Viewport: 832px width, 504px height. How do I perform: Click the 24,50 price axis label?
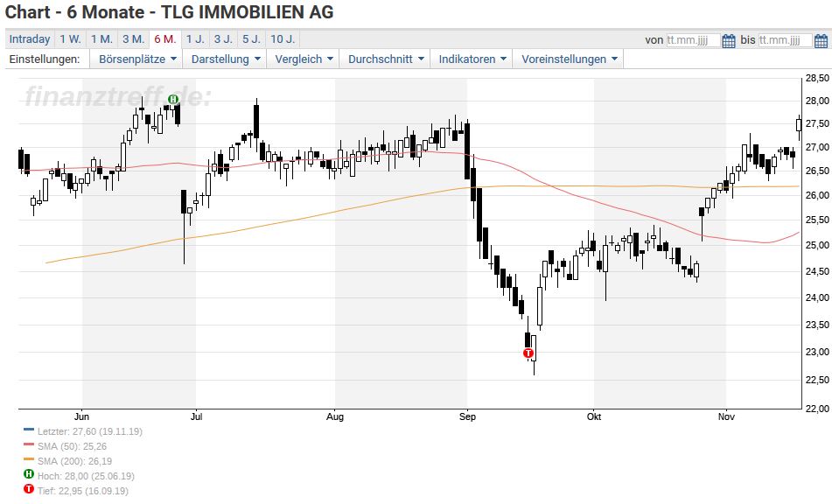pos(817,271)
